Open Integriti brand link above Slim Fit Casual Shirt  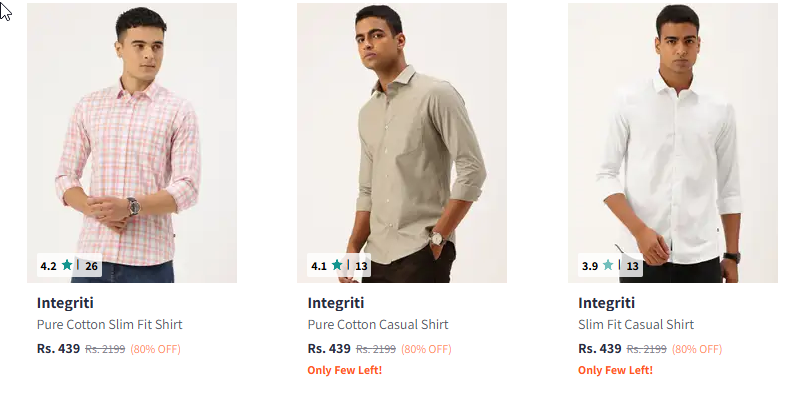pyautogui.click(x=606, y=302)
